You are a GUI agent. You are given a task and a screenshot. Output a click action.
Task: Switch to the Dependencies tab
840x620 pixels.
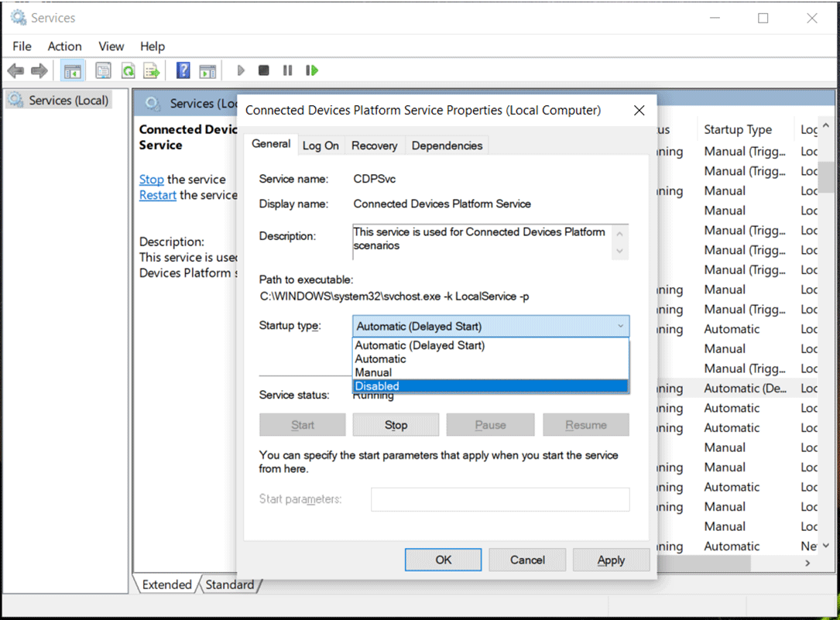(x=447, y=146)
